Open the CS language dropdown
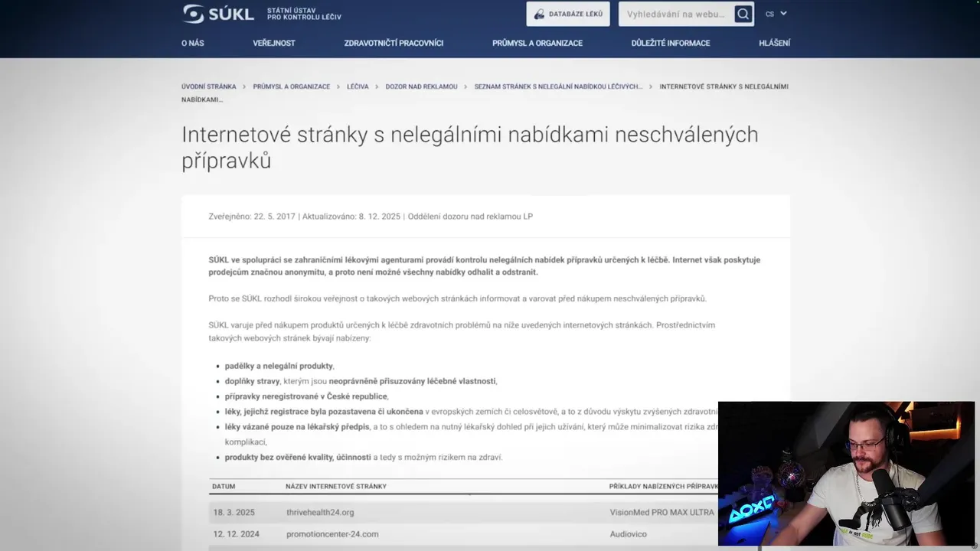 (776, 14)
